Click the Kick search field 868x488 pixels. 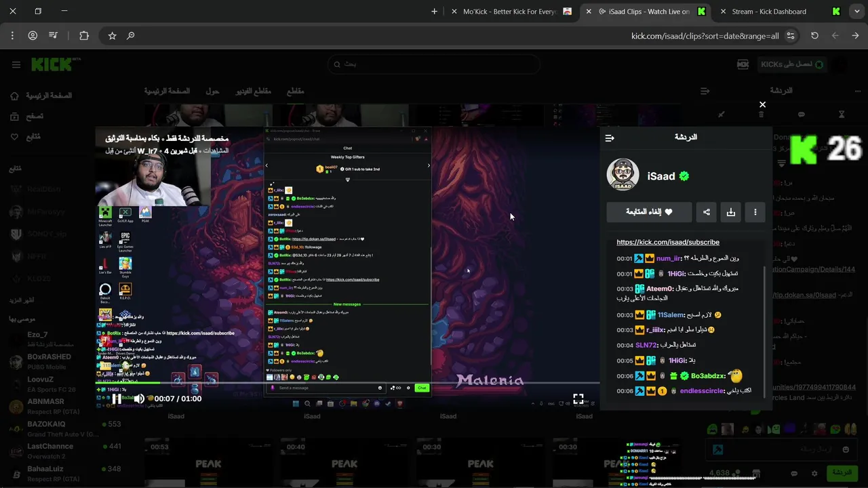tap(434, 64)
